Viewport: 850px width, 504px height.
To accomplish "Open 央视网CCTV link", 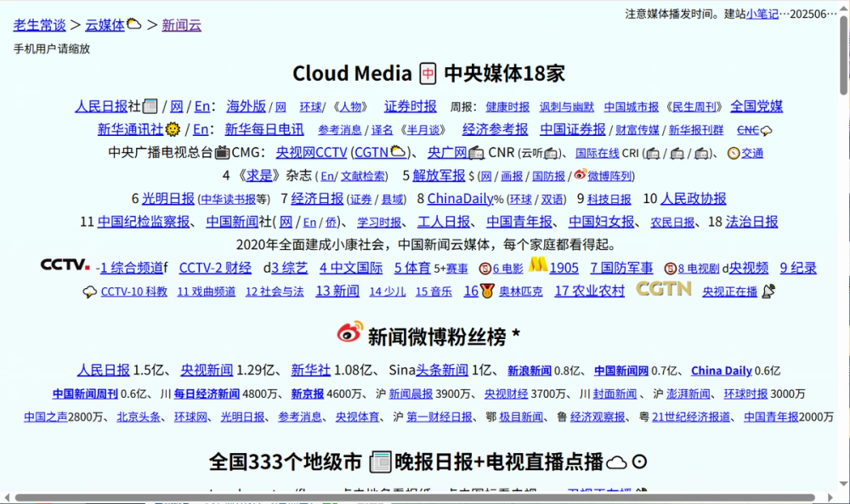I will (311, 153).
